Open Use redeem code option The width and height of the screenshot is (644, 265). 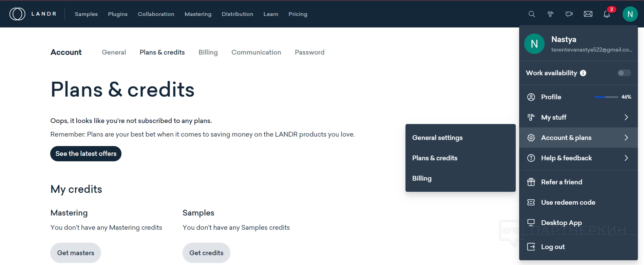pos(568,202)
